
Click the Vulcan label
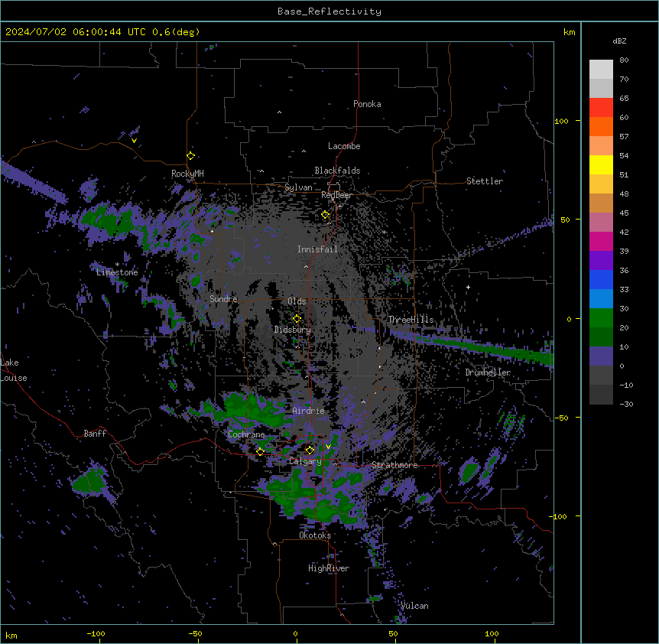tap(414, 606)
